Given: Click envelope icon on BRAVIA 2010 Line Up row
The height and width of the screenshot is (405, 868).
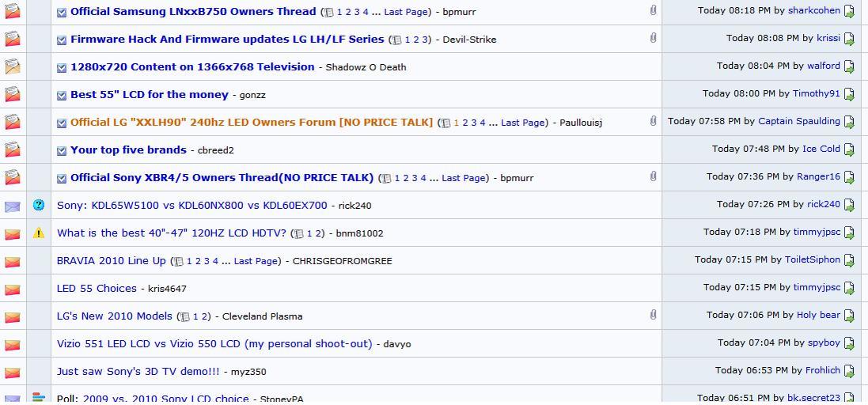Looking at the screenshot, I should pos(12,262).
